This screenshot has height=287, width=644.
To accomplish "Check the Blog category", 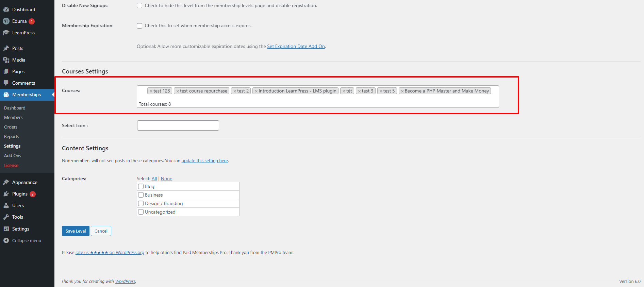I will pyautogui.click(x=141, y=186).
